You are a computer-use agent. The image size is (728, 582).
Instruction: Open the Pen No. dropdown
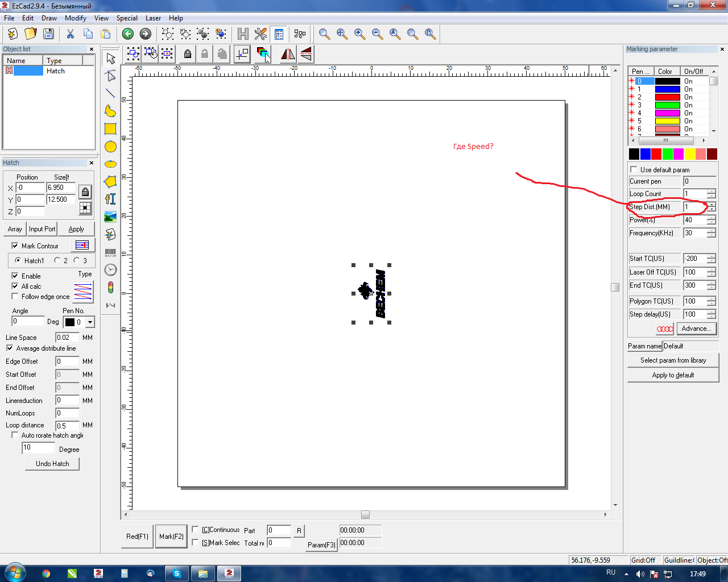click(90, 322)
